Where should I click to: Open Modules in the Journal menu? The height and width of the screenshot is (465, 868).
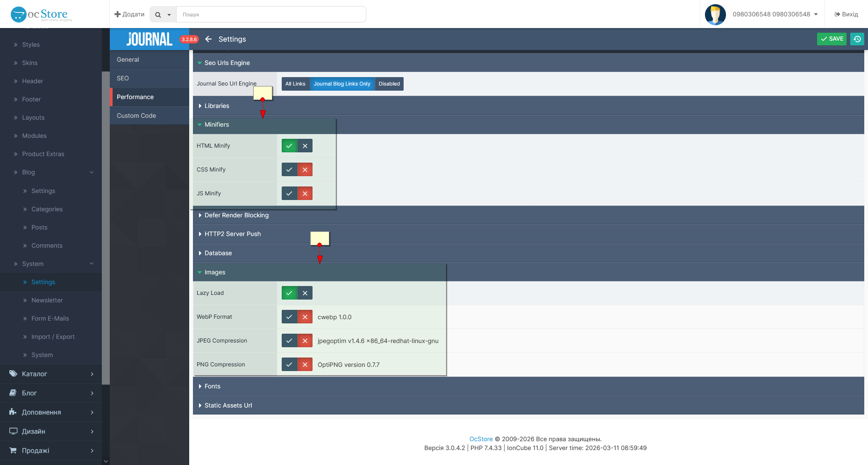pos(34,136)
